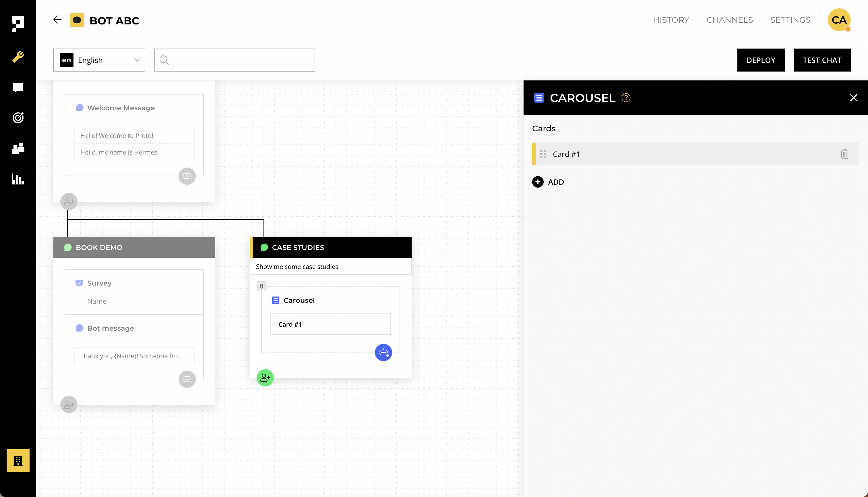Open the bar chart analytics icon

[x=18, y=179]
